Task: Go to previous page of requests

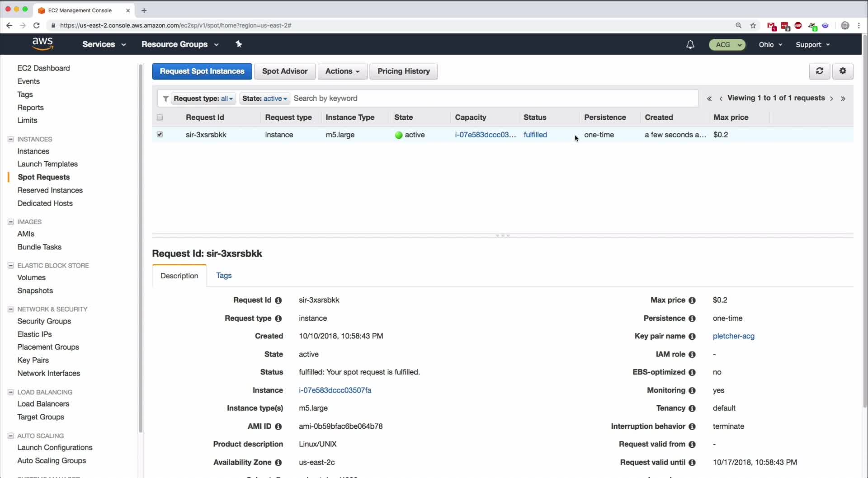Action: point(721,98)
